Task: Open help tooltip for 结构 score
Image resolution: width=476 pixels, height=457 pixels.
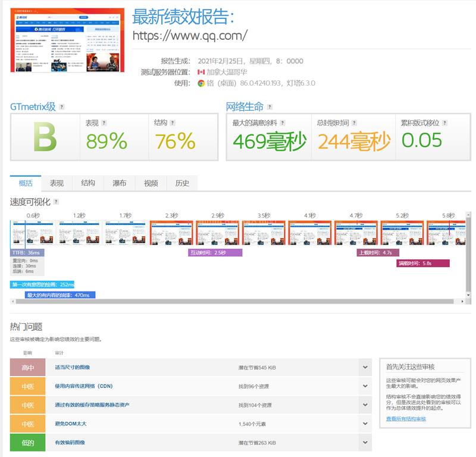Action: tap(174, 123)
